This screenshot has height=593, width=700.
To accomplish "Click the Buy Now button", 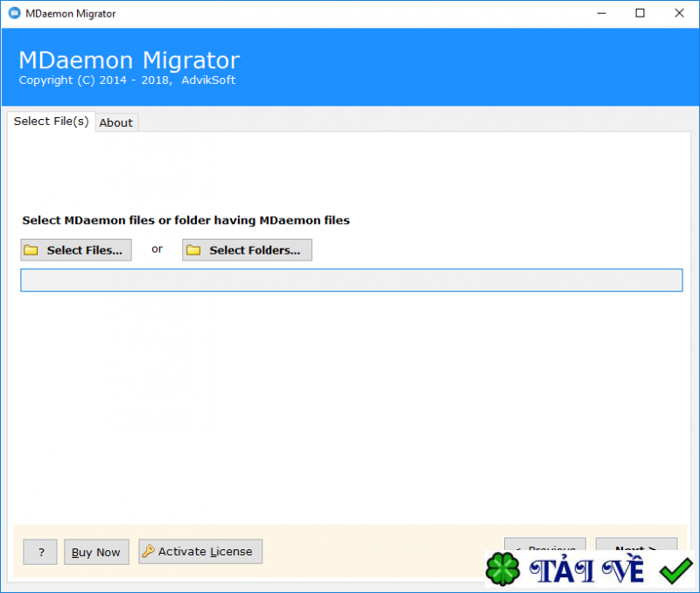I will [x=96, y=552].
